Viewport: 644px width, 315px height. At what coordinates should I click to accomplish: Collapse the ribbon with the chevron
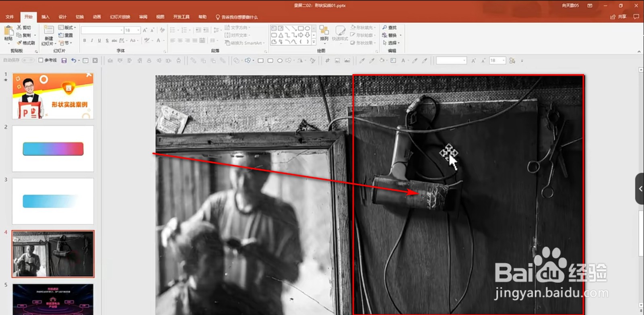point(639,52)
